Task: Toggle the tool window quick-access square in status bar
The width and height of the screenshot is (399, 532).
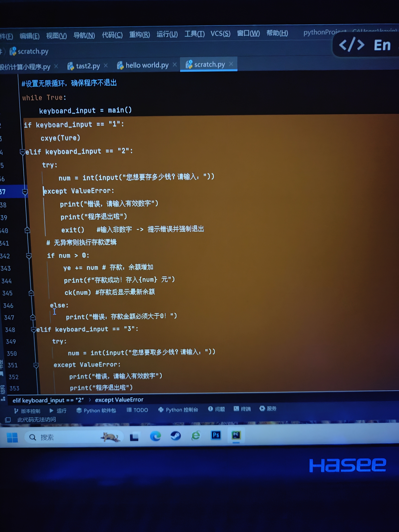Action: tap(8, 420)
